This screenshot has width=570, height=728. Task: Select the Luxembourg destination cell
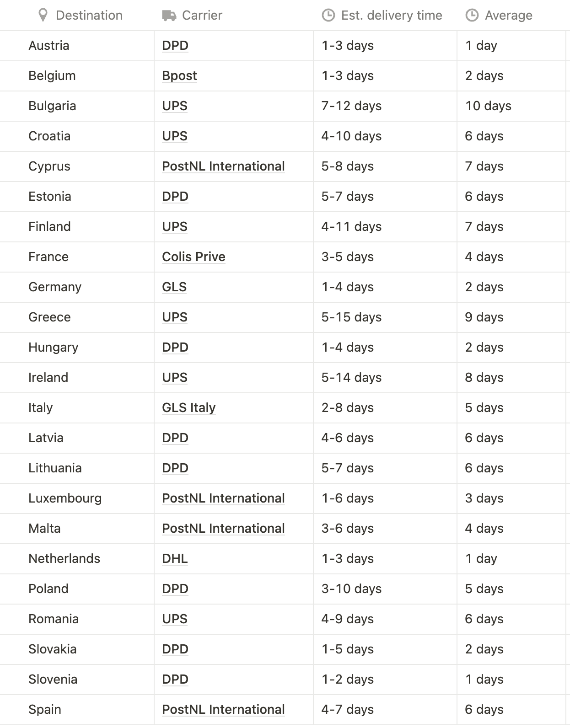[x=77, y=498]
